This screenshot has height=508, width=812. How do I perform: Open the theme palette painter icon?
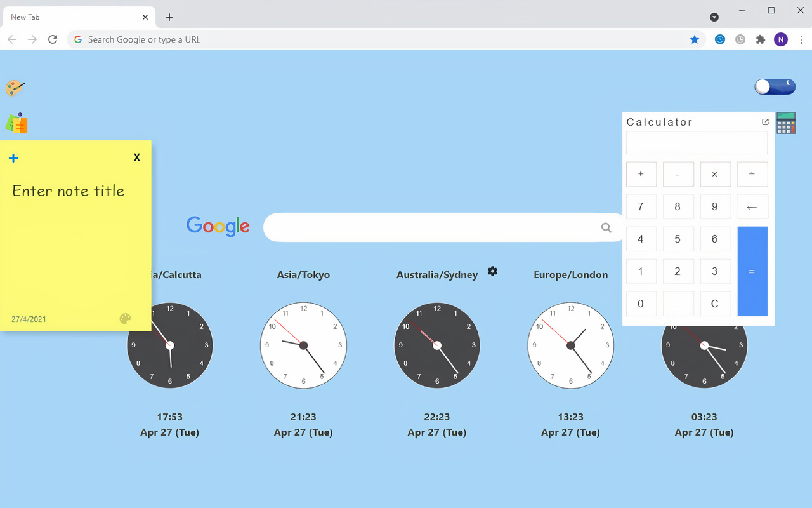coord(15,88)
